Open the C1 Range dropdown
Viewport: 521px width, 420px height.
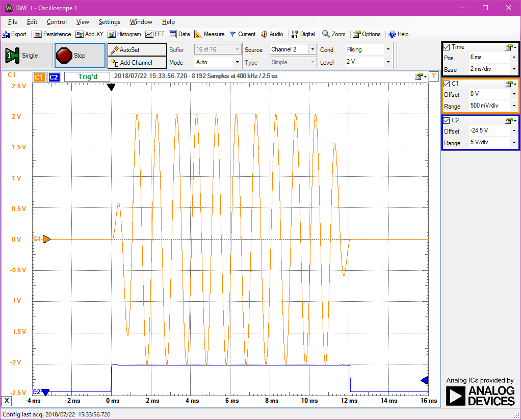pyautogui.click(x=514, y=106)
